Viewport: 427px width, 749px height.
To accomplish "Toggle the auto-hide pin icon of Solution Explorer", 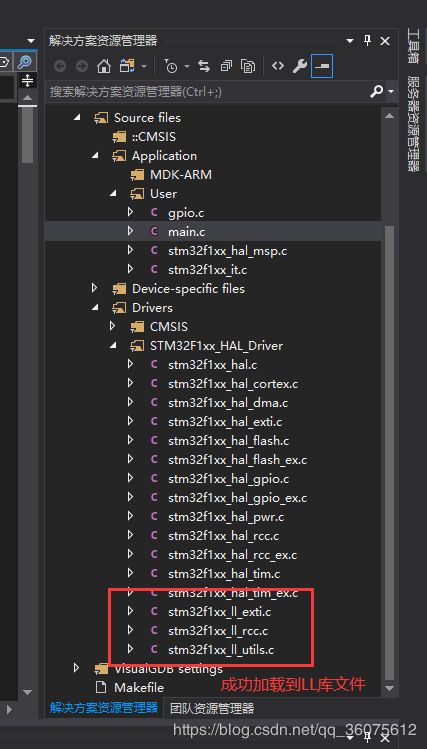I will pyautogui.click(x=367, y=41).
